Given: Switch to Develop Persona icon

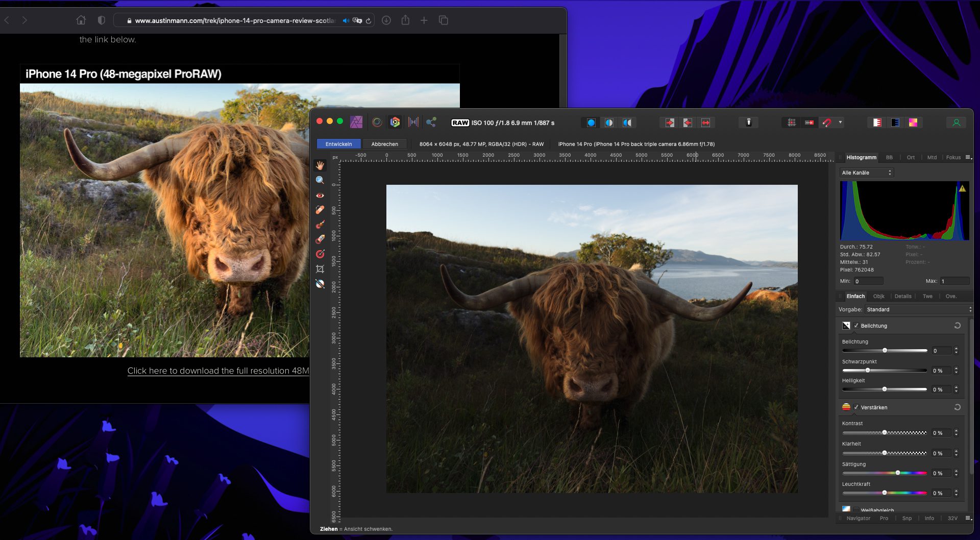Looking at the screenshot, I should tap(395, 122).
